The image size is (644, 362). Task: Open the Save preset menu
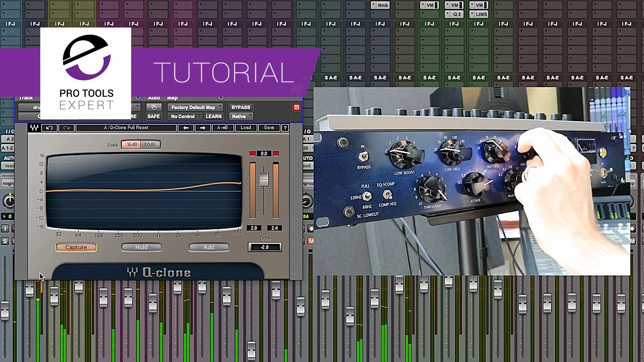click(269, 128)
